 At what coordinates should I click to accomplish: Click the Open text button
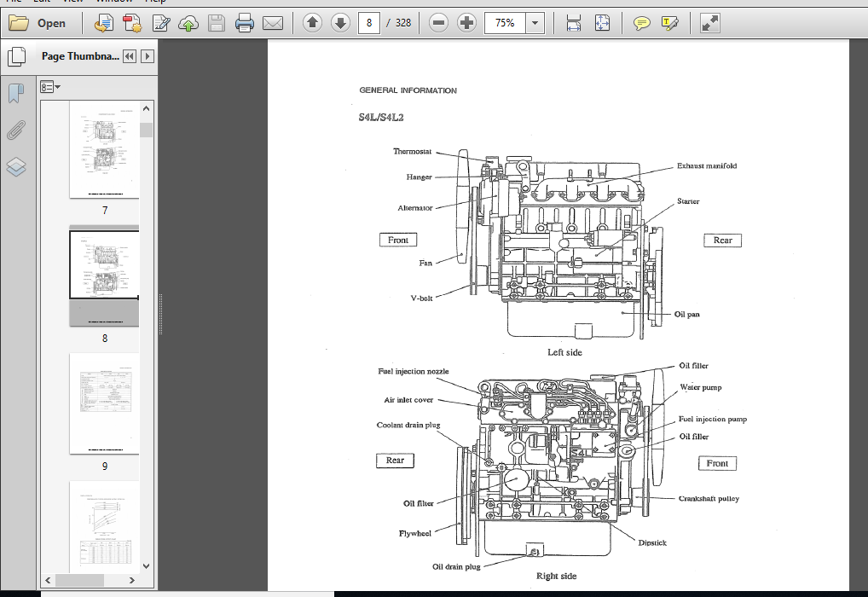(51, 23)
